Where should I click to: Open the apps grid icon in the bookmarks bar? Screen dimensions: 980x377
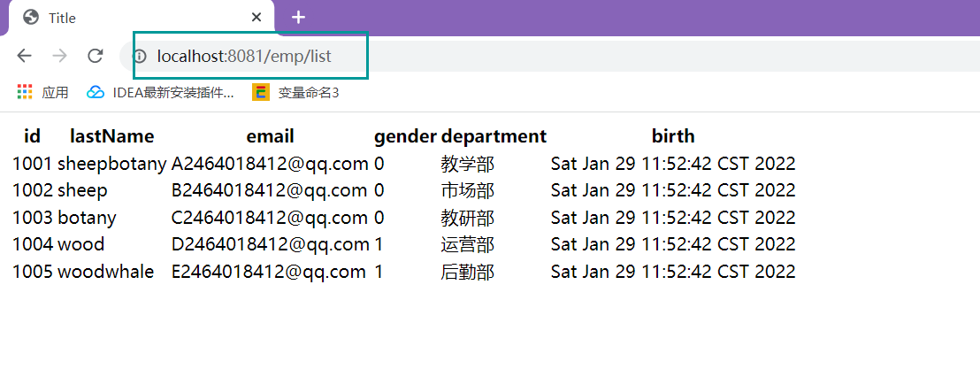(25, 93)
